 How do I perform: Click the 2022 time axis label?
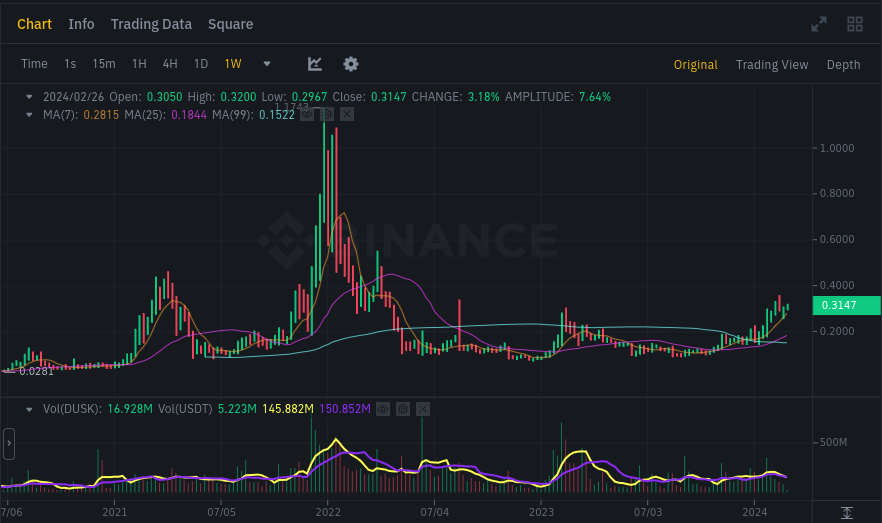click(x=328, y=512)
